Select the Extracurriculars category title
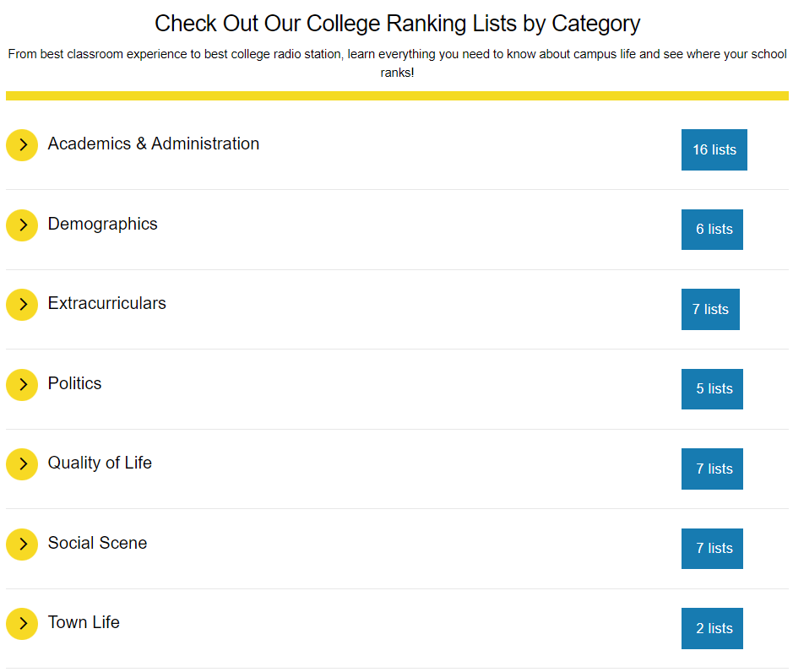 106,303
